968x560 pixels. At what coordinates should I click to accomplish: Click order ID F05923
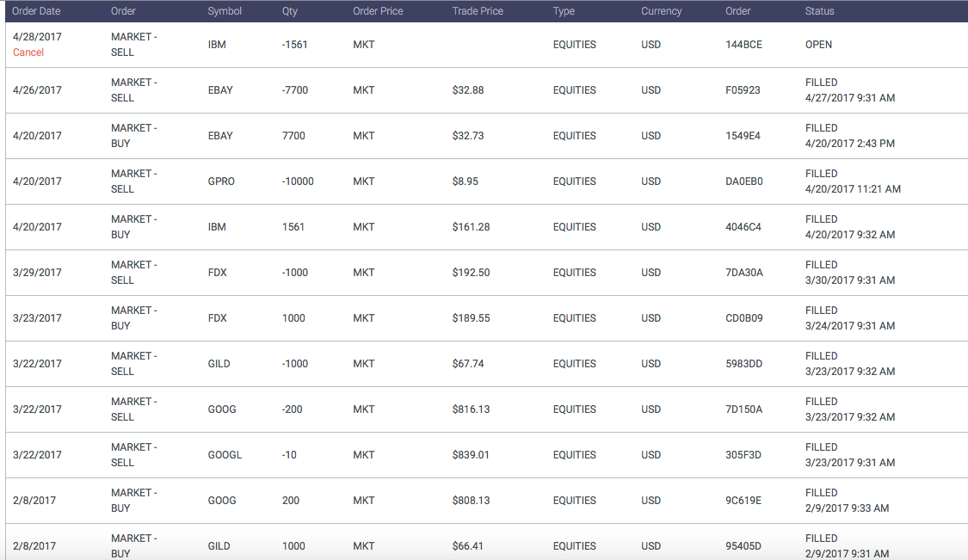pyautogui.click(x=743, y=90)
